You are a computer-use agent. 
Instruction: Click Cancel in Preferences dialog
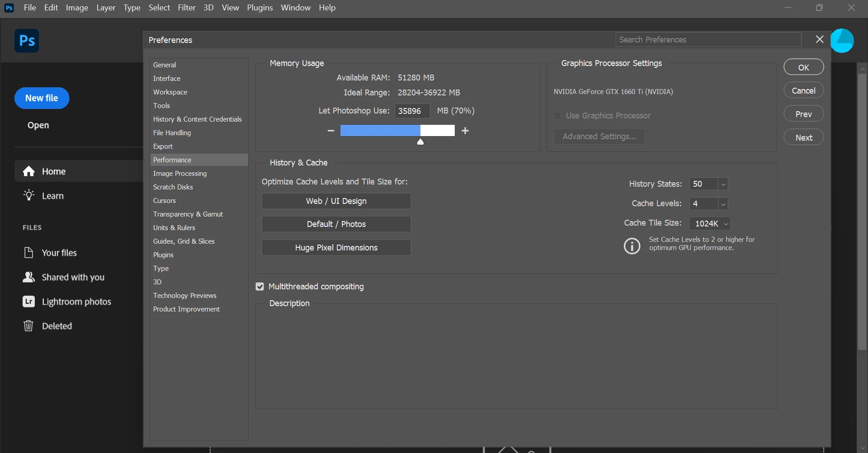[x=803, y=90]
